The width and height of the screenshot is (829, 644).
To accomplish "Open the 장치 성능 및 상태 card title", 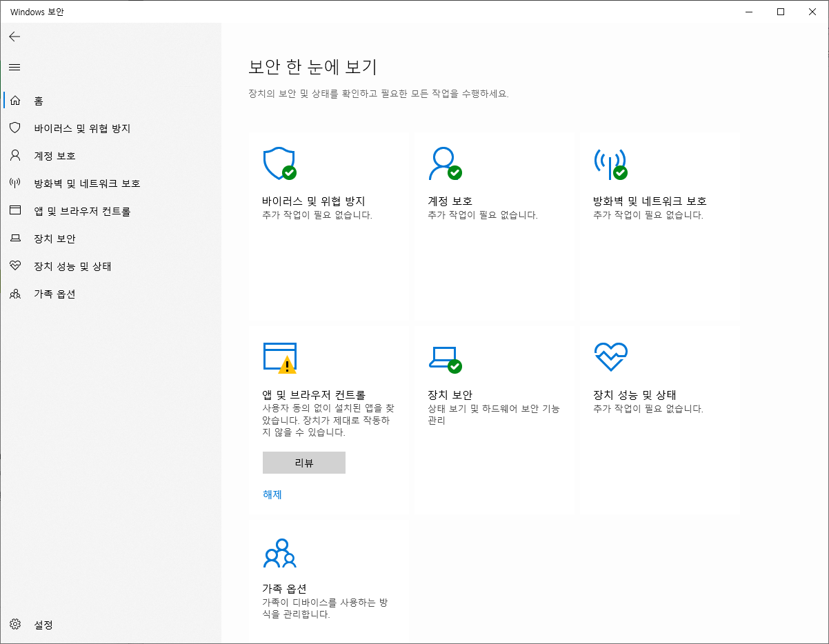I will 635,395.
